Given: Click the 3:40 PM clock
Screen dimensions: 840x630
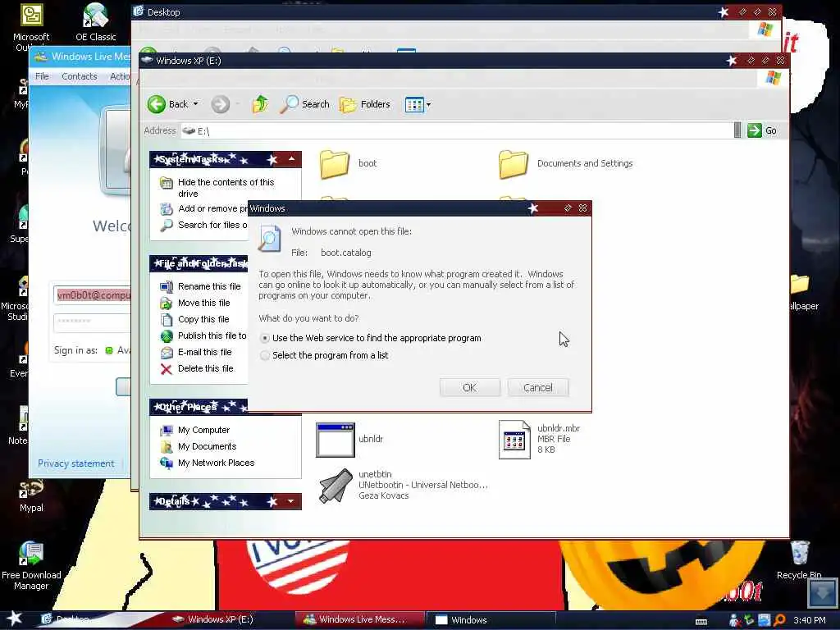Looking at the screenshot, I should click(x=810, y=620).
